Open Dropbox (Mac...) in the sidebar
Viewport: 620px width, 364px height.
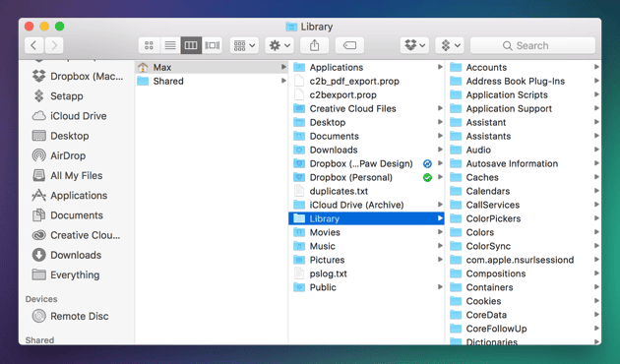(77, 76)
